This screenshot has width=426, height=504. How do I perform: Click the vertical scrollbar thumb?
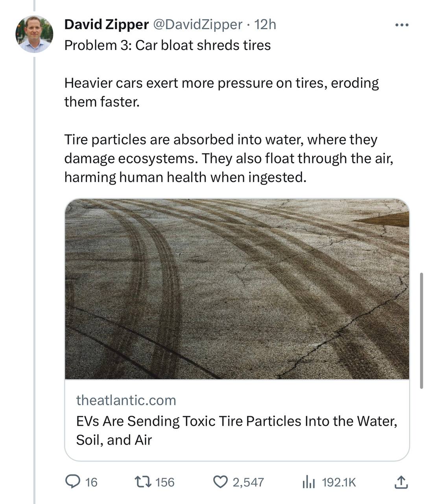point(421,330)
